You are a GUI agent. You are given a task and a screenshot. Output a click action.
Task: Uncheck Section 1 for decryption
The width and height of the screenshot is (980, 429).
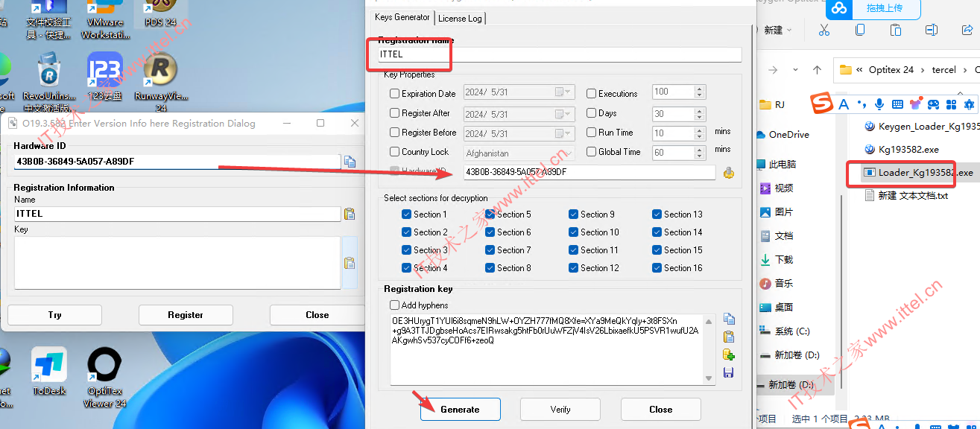pos(406,214)
